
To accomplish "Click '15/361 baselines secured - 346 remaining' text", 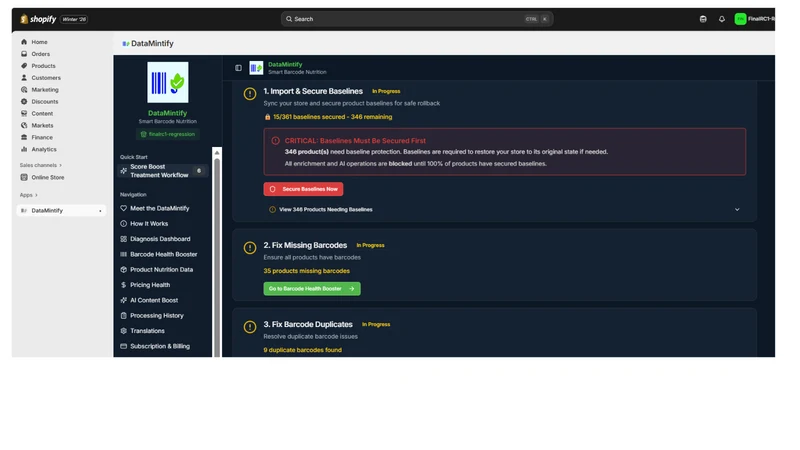I will (333, 117).
